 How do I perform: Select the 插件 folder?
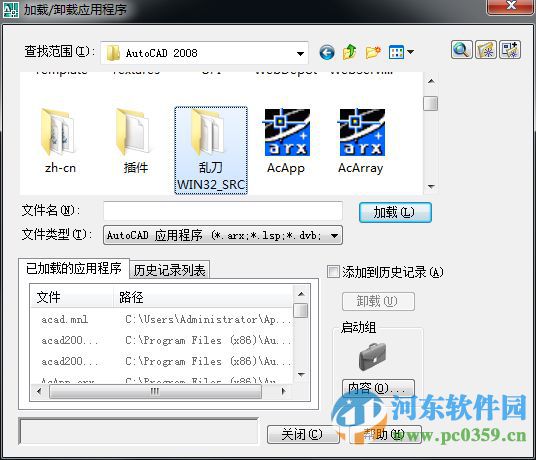tap(135, 141)
